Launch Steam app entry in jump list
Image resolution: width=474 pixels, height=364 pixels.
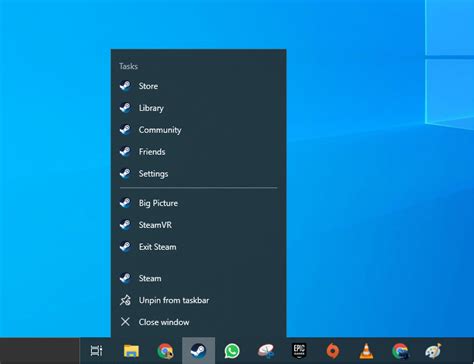(x=198, y=278)
